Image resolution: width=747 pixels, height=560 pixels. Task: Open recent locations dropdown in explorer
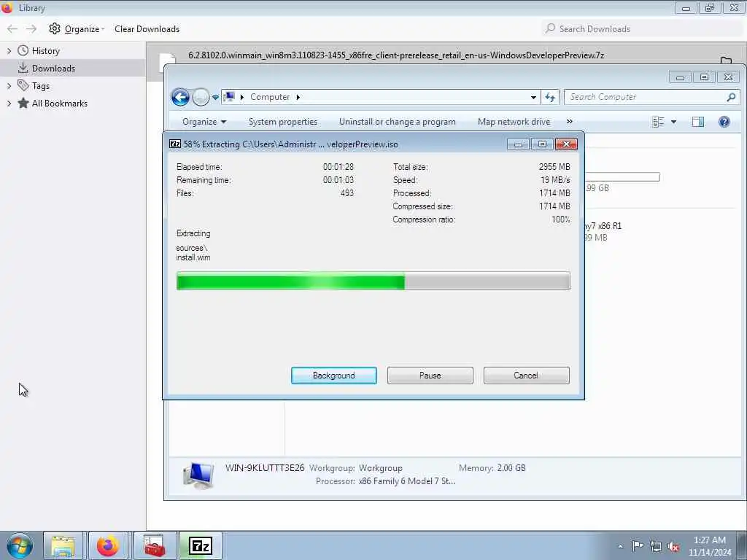[215, 97]
